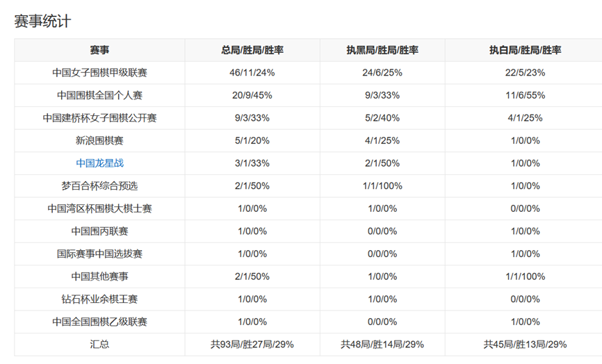Click the 钻石杯业余棋王赛 event cell
The height and width of the screenshot is (364, 602).
click(99, 299)
